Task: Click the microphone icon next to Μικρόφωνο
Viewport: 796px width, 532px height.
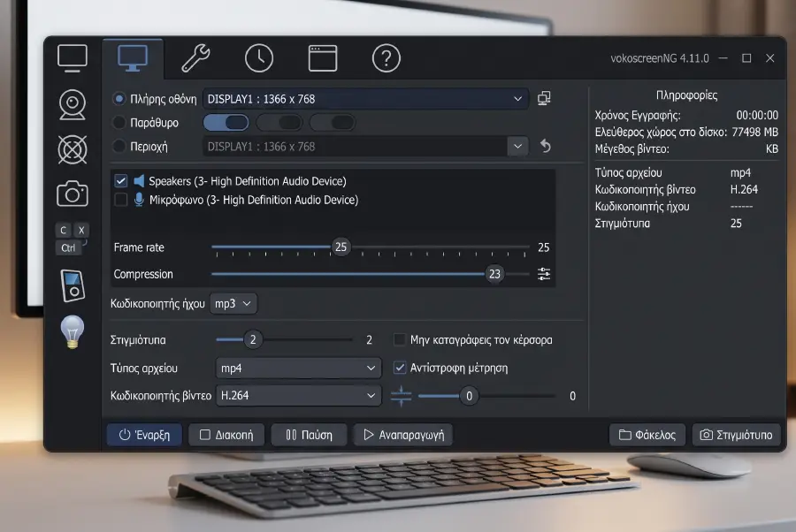Action: tap(139, 200)
